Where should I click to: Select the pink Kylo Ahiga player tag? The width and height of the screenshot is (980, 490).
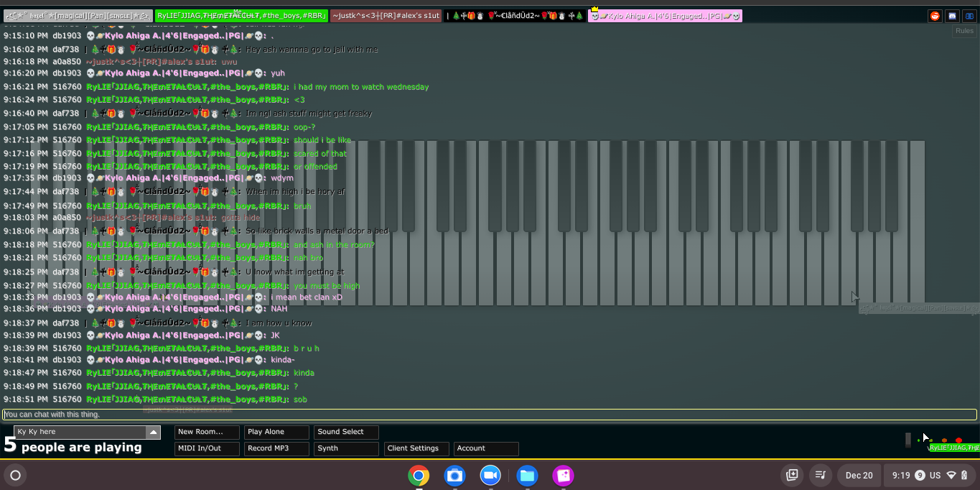[665, 16]
